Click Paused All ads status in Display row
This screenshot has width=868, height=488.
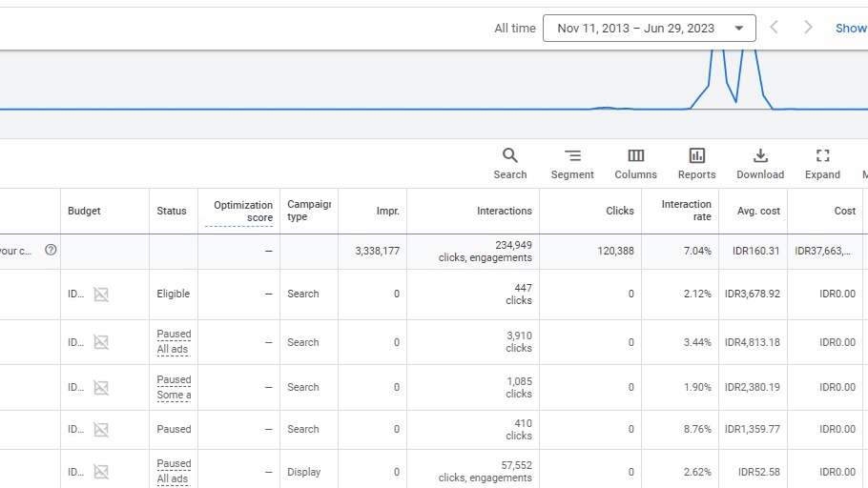(174, 472)
